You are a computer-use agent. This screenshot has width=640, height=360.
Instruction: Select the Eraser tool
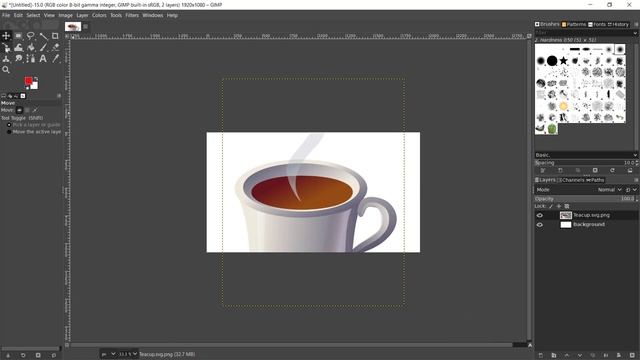(55, 47)
